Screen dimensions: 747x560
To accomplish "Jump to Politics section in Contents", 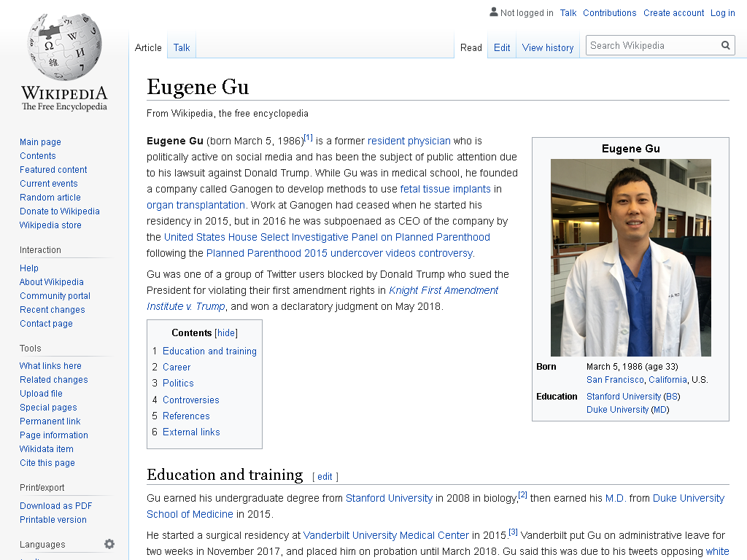I will coord(178,384).
